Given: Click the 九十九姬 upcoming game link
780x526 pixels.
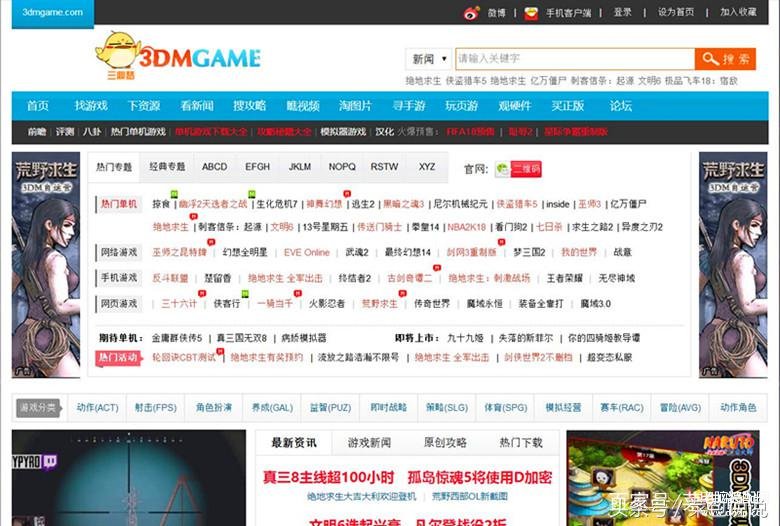Looking at the screenshot, I should click(465, 338).
